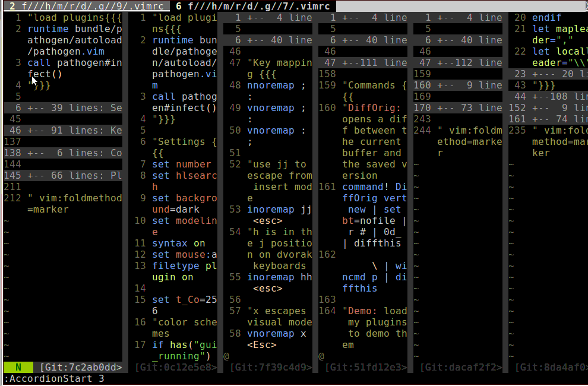
Task: Click the 'syntax on' line
Action: point(179,243)
